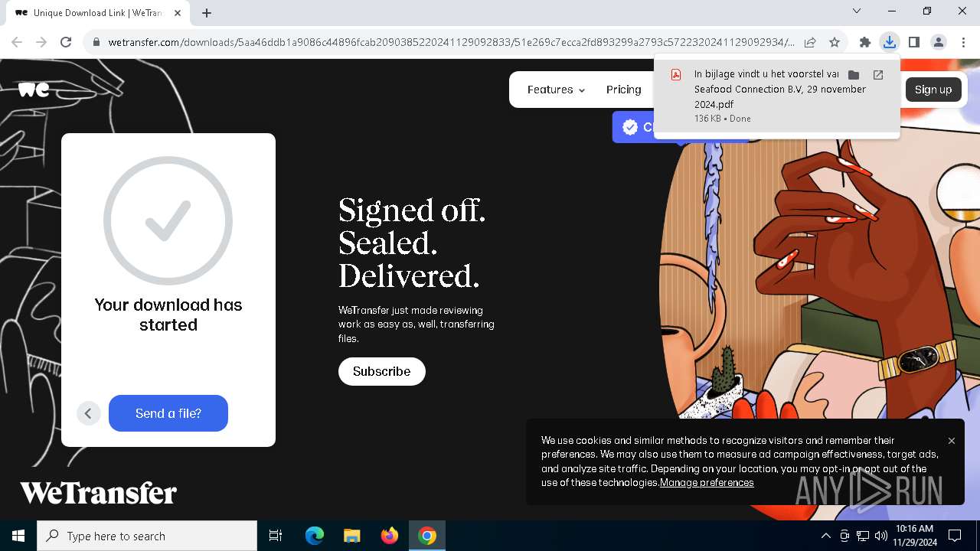980x551 pixels.
Task: Open volume control in system tray
Action: coord(880,536)
